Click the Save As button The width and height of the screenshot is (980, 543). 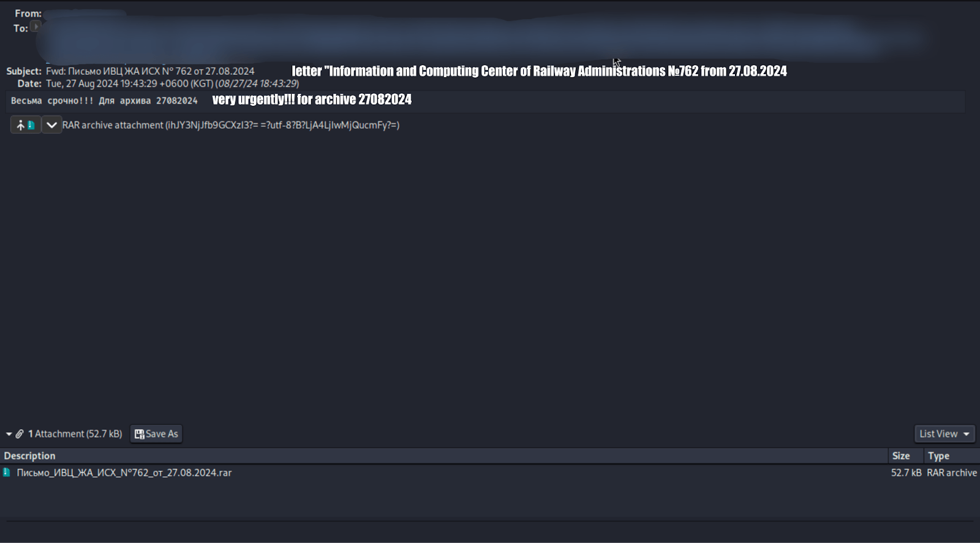(156, 433)
